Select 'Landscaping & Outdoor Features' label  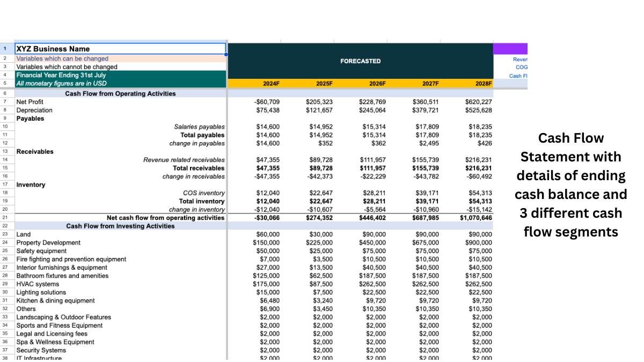coord(64,317)
